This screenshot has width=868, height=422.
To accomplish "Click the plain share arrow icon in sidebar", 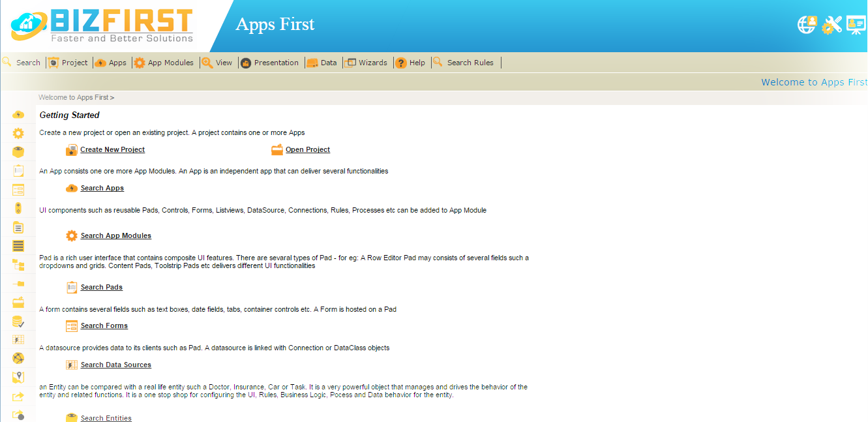I will 18,396.
